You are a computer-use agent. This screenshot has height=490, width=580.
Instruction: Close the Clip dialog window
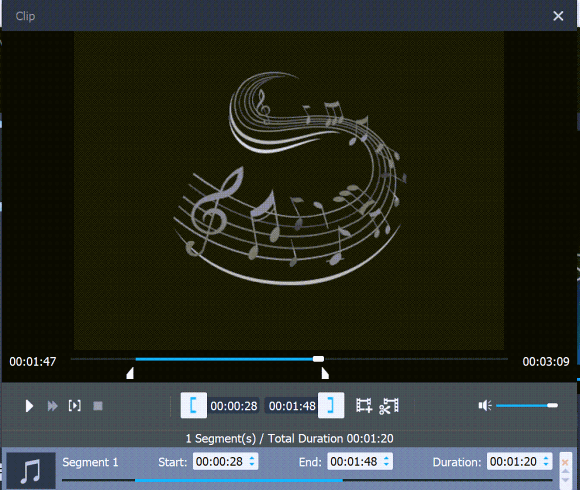click(x=558, y=16)
